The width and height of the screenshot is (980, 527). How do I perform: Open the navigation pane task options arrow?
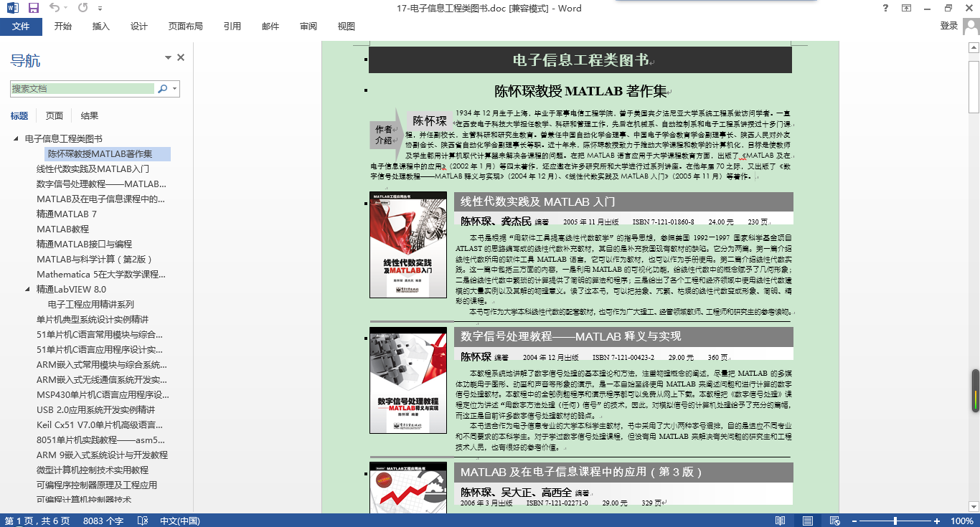(168, 57)
